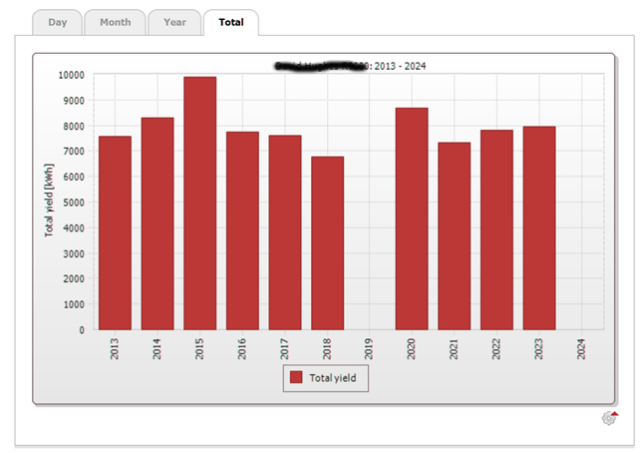Viewport: 640px width, 453px height.
Task: Click the 2017 yield bar
Action: pyautogui.click(x=285, y=233)
